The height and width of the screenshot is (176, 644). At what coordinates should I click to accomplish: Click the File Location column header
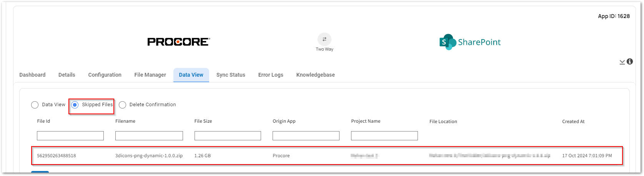(x=443, y=122)
